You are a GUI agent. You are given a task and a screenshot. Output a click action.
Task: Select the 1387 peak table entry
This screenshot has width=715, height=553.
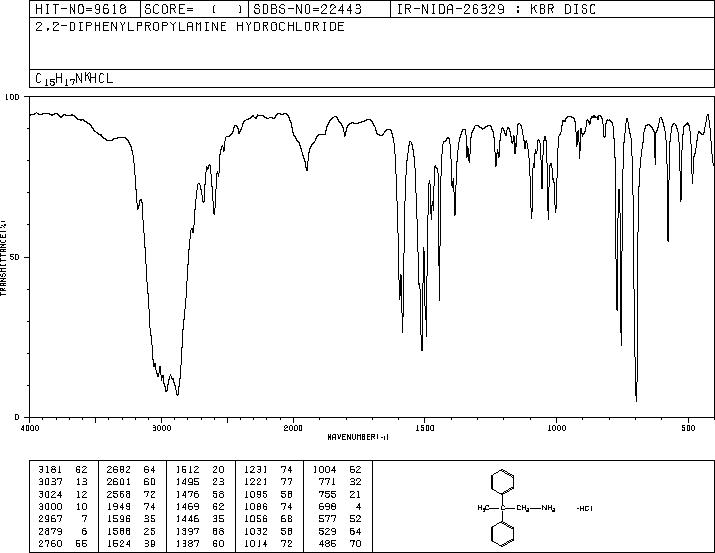point(200,543)
